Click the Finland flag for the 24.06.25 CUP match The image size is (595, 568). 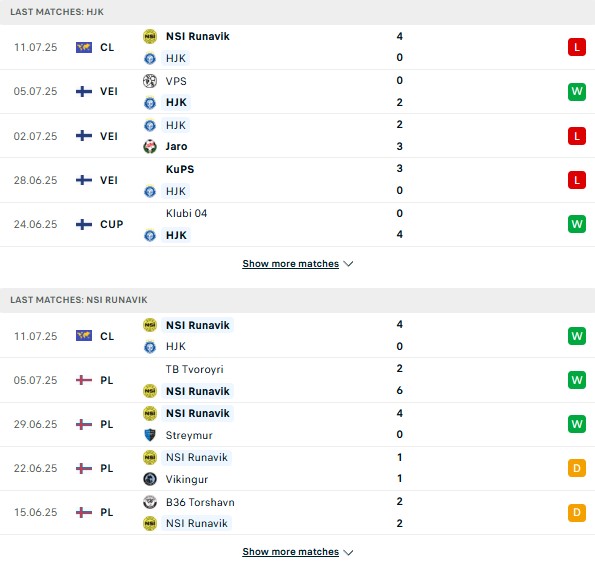[x=84, y=224]
